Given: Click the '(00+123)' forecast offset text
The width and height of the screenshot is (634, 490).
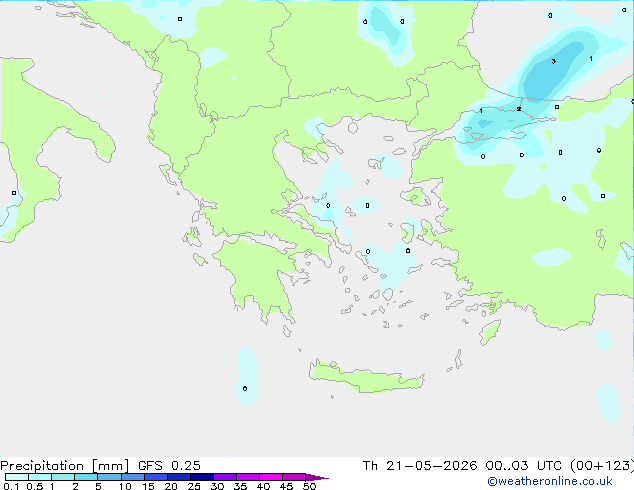Looking at the screenshot, I should (602, 466).
